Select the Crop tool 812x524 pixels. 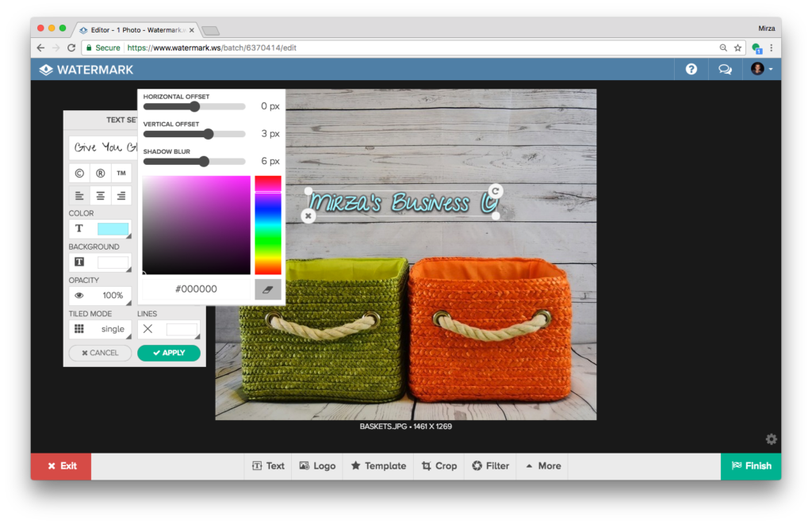click(x=439, y=466)
